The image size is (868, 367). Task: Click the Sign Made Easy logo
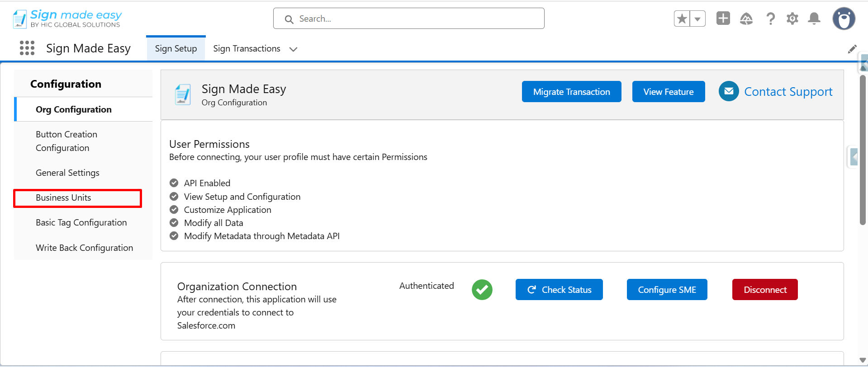(x=67, y=19)
